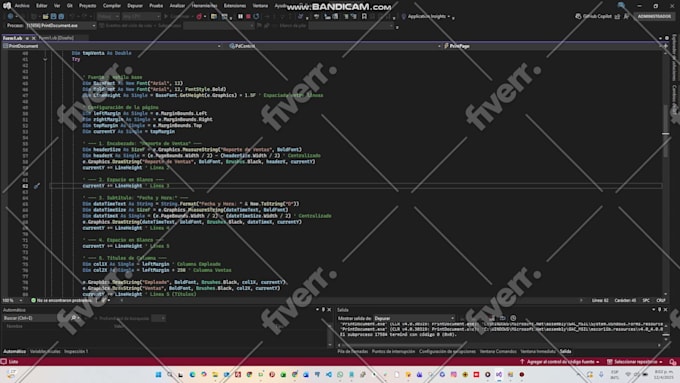Click the feedback icon next to ADMINISTRADOR
The height and width of the screenshot is (383, 680).
pos(626,16)
